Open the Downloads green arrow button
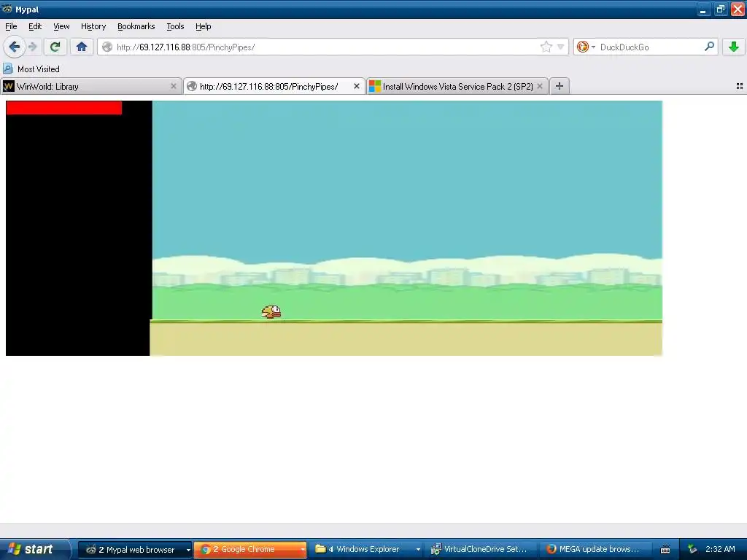Screen dimensions: 747x560 pyautogui.click(x=734, y=47)
